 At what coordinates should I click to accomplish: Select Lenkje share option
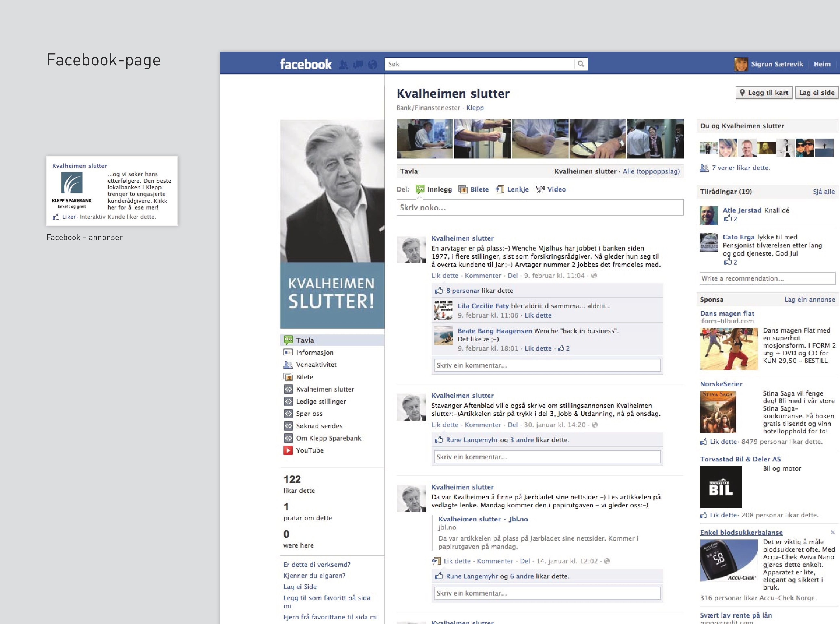pyautogui.click(x=512, y=189)
